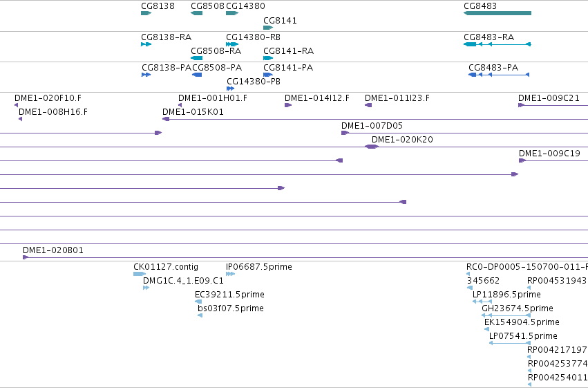The height and width of the screenshot is (388, 588).
Task: Select the CG8141-PA protein glyph
Action: point(268,75)
